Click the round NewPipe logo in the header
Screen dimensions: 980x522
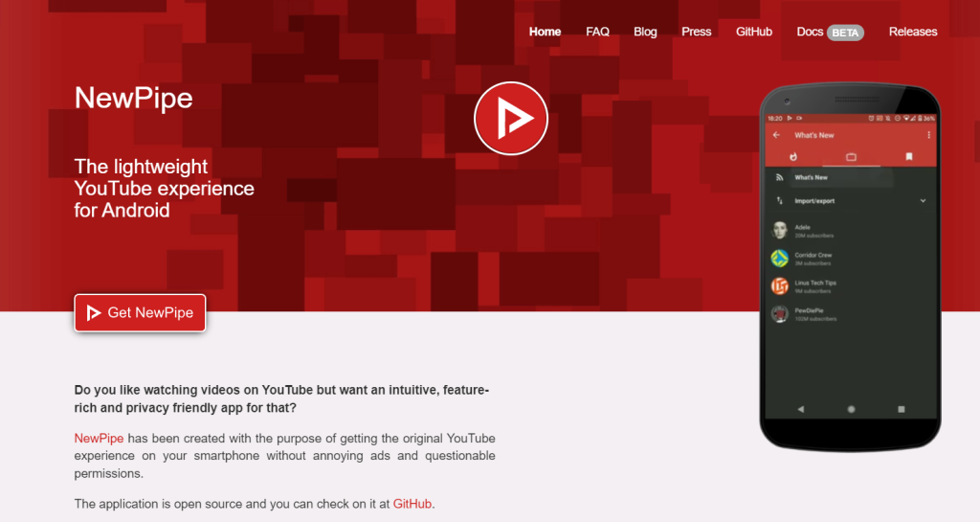pyautogui.click(x=511, y=118)
